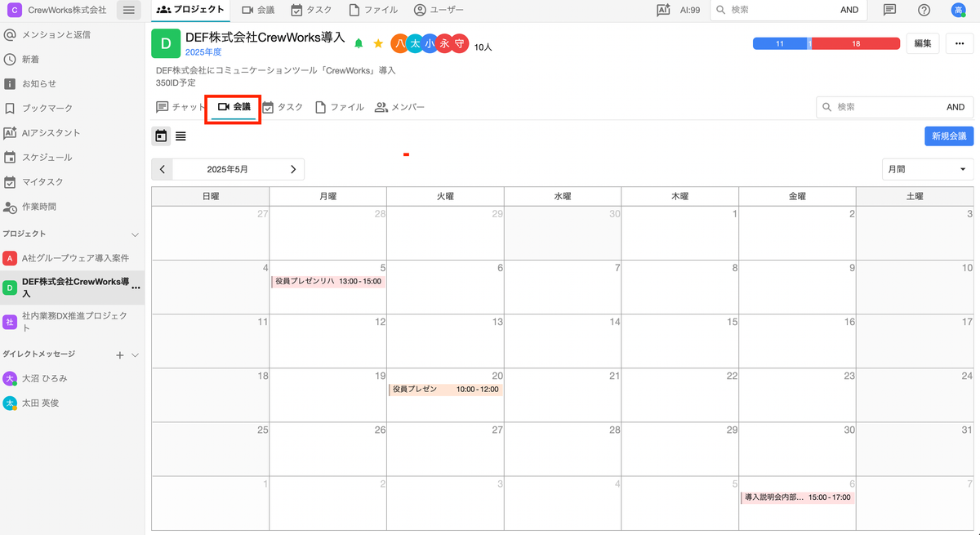This screenshot has height=535, width=980.
Task: Open the 役員プレゼン event on May 20
Action: point(444,390)
